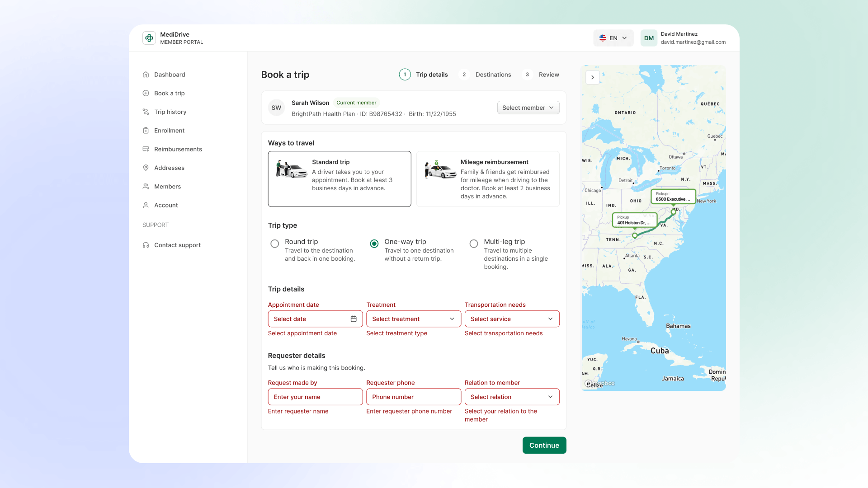The width and height of the screenshot is (868, 488).
Task: Expand the Select relation dropdown
Action: tap(512, 397)
